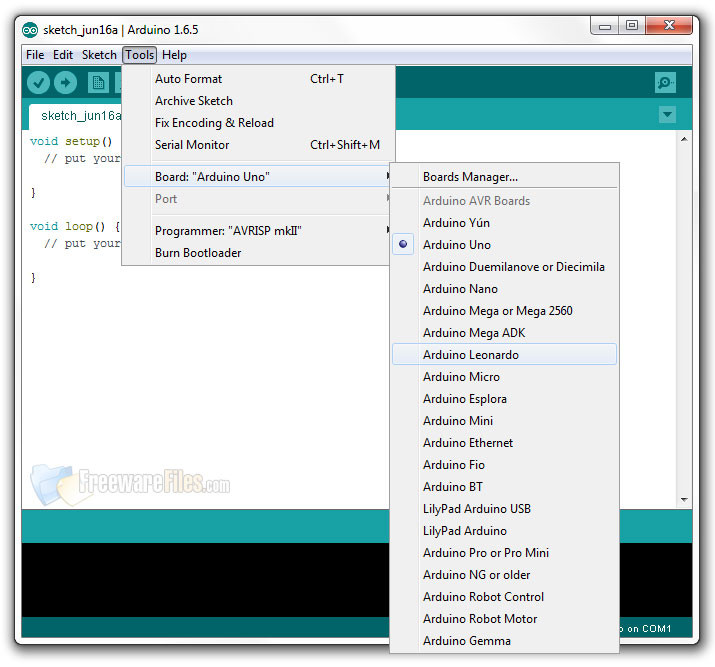
Task: Maximize the Arduino window
Action: [x=632, y=26]
